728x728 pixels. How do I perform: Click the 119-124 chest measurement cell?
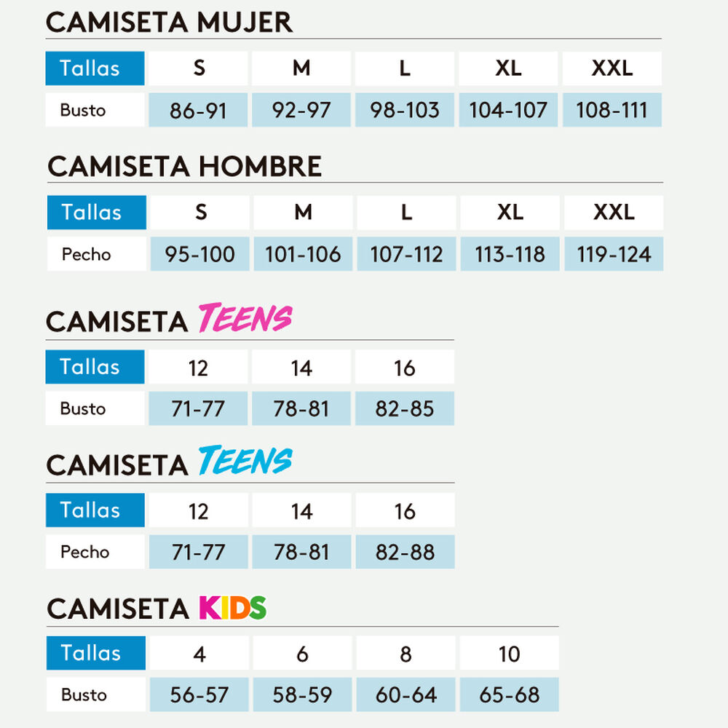click(614, 254)
